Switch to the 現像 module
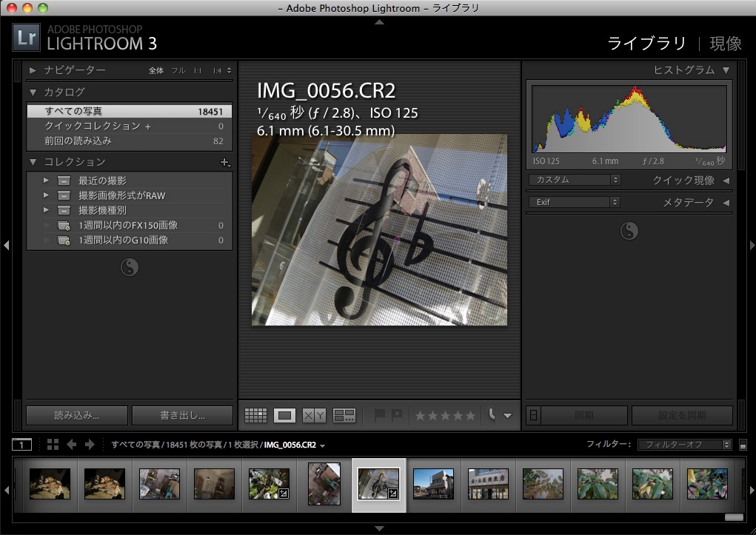756x535 pixels. pos(725,43)
